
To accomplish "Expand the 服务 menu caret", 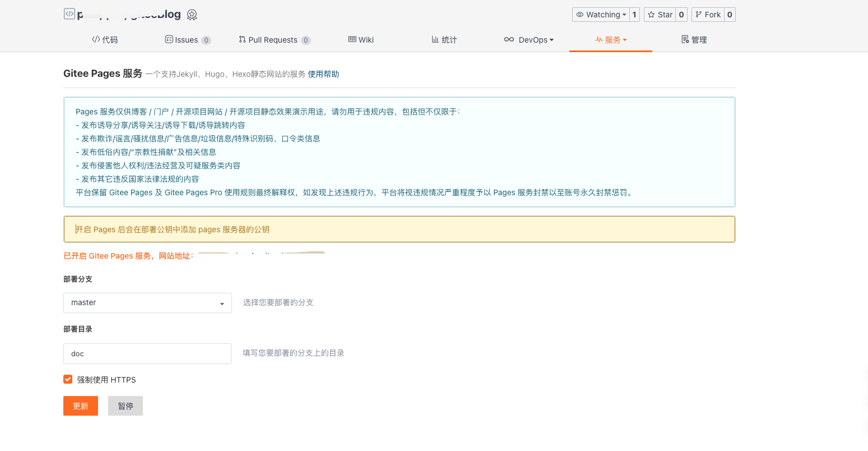I will point(625,40).
